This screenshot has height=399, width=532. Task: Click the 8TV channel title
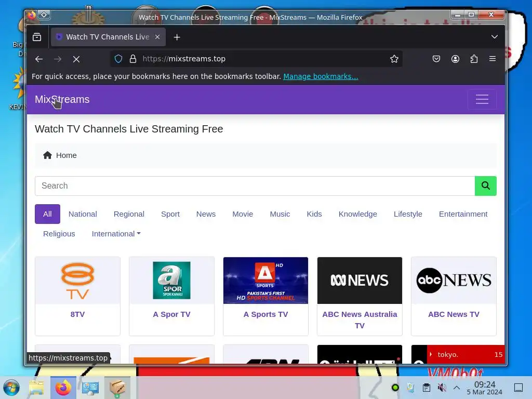click(x=78, y=314)
